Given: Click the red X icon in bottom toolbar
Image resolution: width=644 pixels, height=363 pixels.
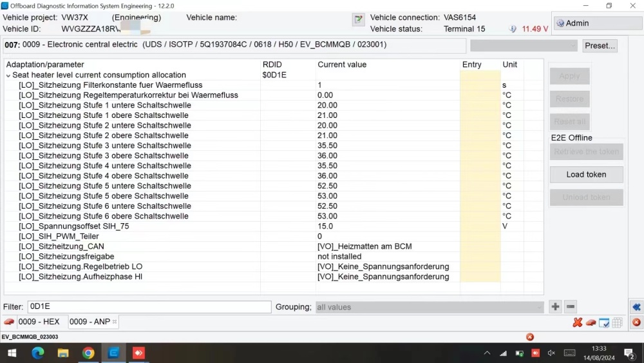Looking at the screenshot, I should [578, 322].
